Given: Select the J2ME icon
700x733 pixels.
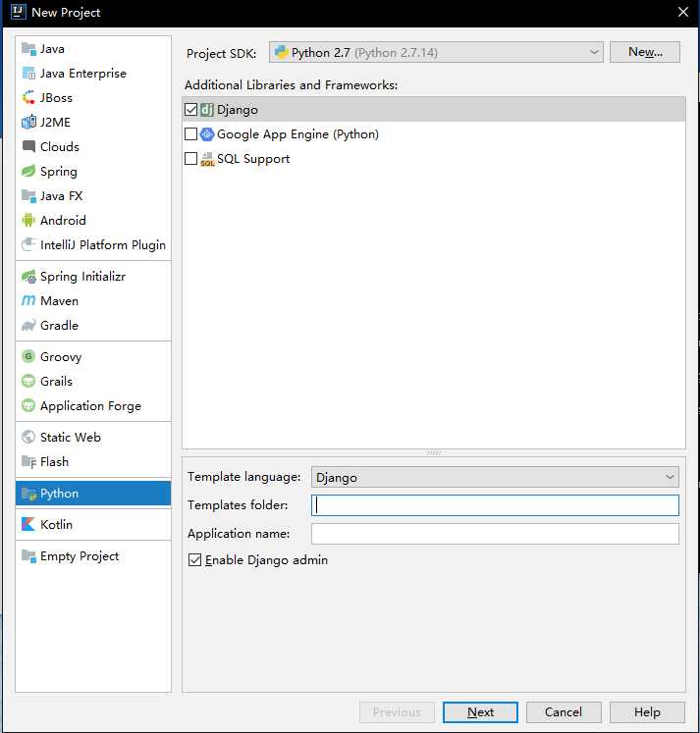Looking at the screenshot, I should (x=28, y=122).
